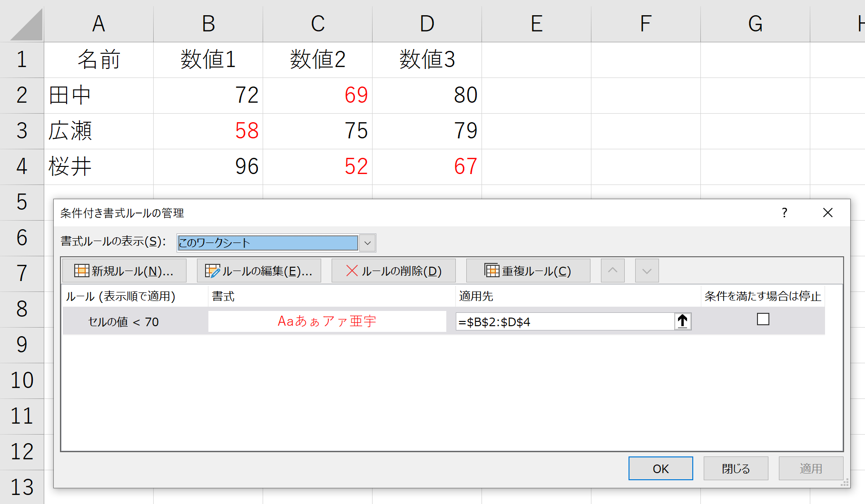The width and height of the screenshot is (865, 504).
Task: Click cell with name 広瀬
Action: pyautogui.click(x=98, y=131)
